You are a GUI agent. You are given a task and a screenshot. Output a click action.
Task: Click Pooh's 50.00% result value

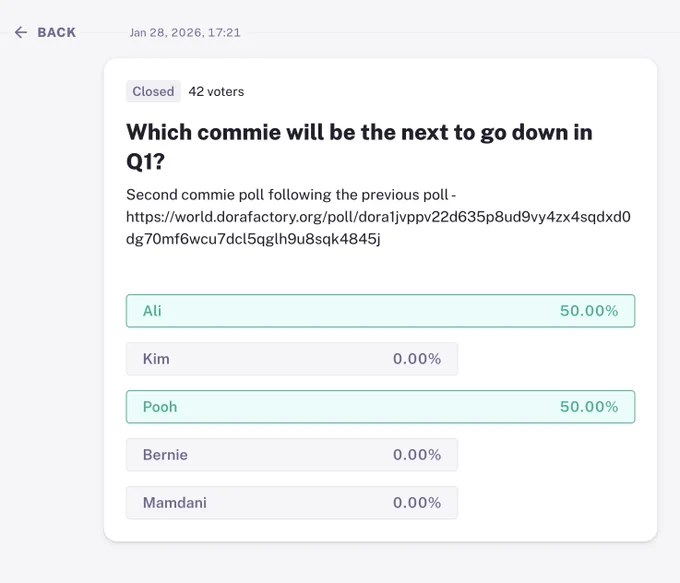589,407
